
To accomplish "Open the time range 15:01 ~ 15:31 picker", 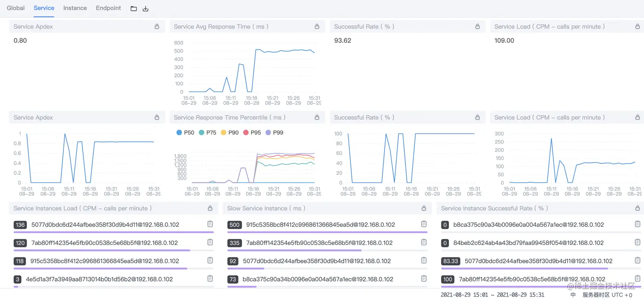I will (492, 295).
